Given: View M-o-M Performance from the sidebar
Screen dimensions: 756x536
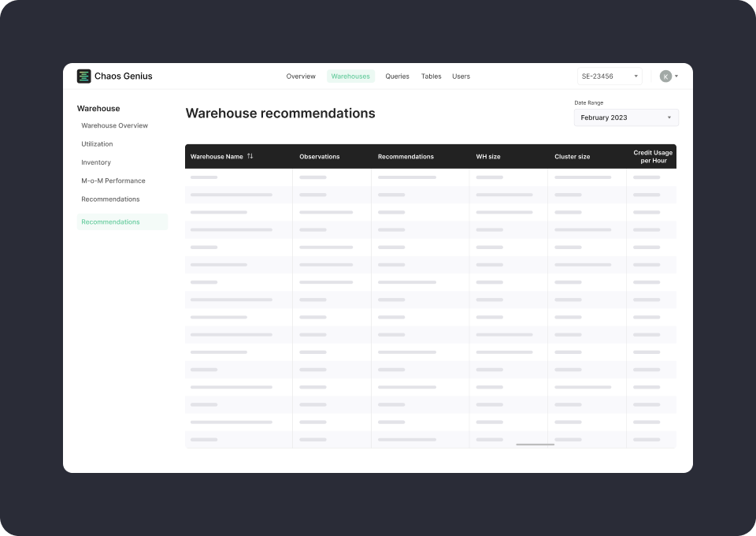Looking at the screenshot, I should click(x=113, y=181).
